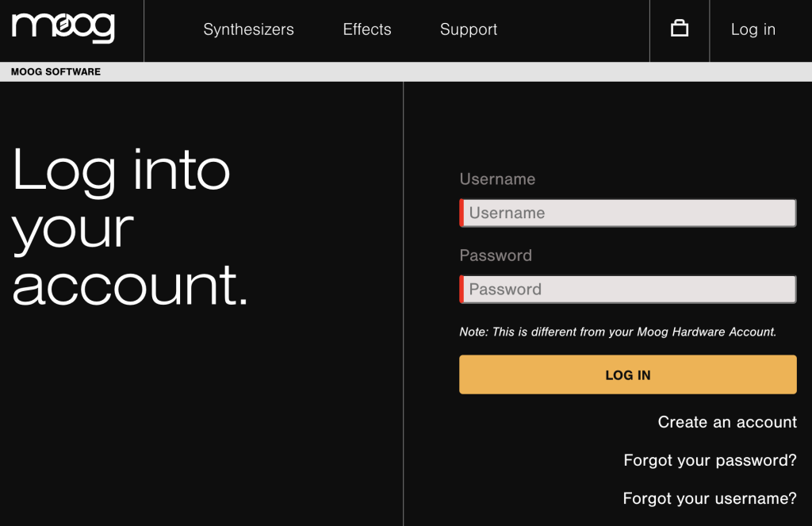Open the Support menu
Screen dimensions: 812x526
468,29
